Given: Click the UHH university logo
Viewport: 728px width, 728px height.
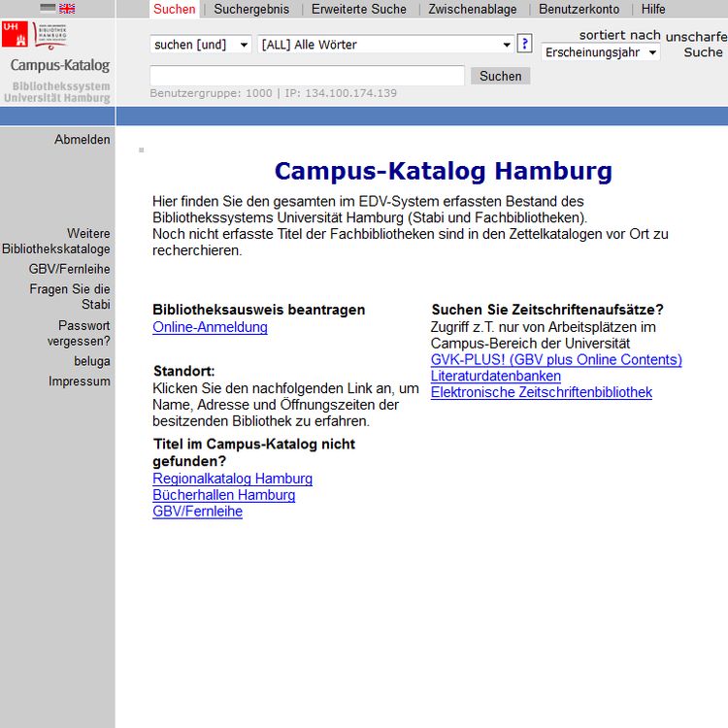Looking at the screenshot, I should (x=15, y=34).
